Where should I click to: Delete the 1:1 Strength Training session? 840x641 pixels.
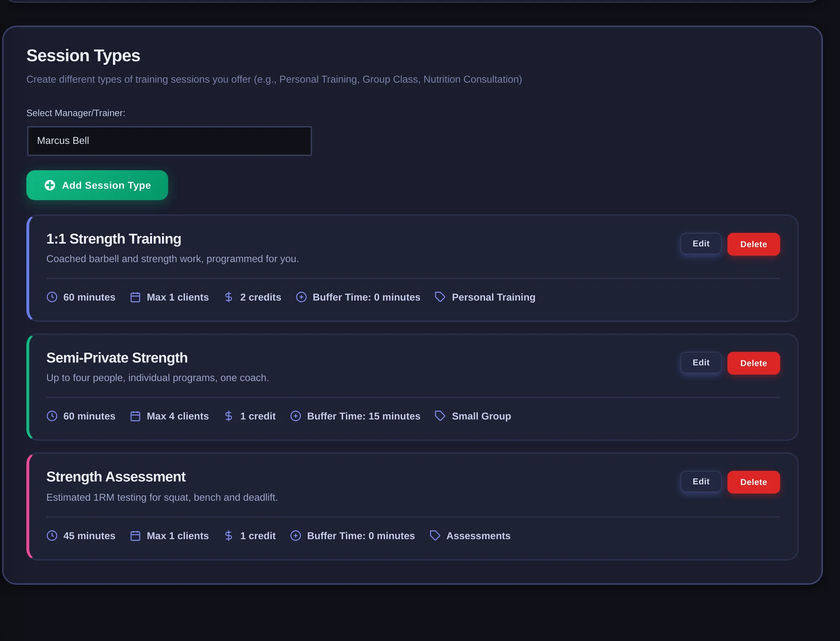pyautogui.click(x=753, y=244)
